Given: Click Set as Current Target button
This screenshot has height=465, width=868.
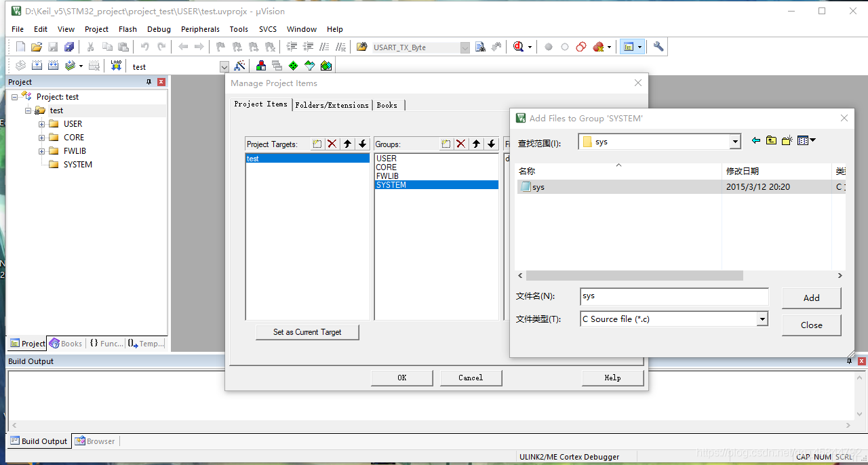Looking at the screenshot, I should [x=307, y=332].
